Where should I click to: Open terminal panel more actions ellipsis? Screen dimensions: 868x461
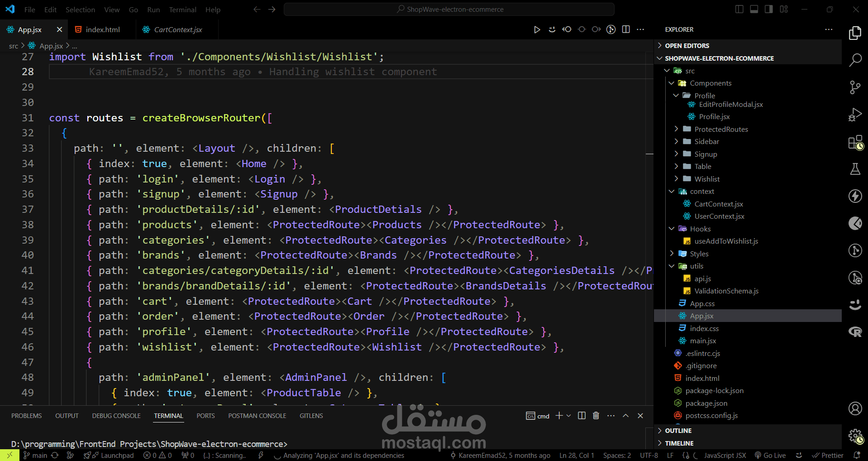click(611, 416)
